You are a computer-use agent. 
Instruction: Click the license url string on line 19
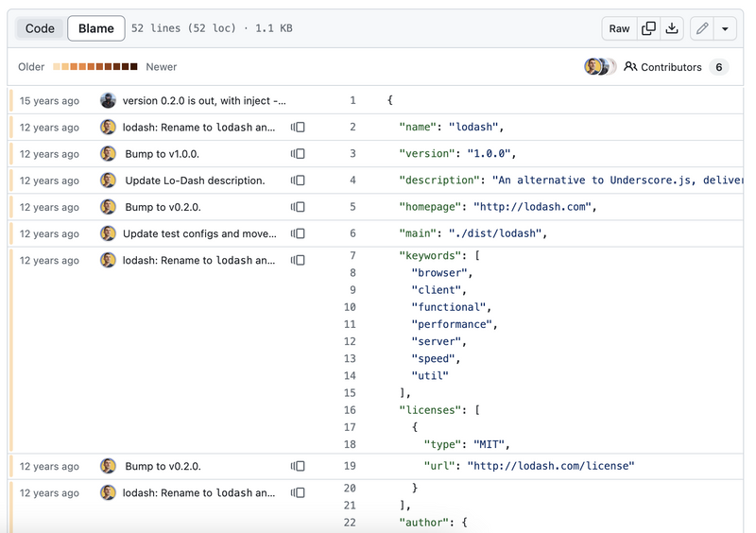click(x=551, y=466)
